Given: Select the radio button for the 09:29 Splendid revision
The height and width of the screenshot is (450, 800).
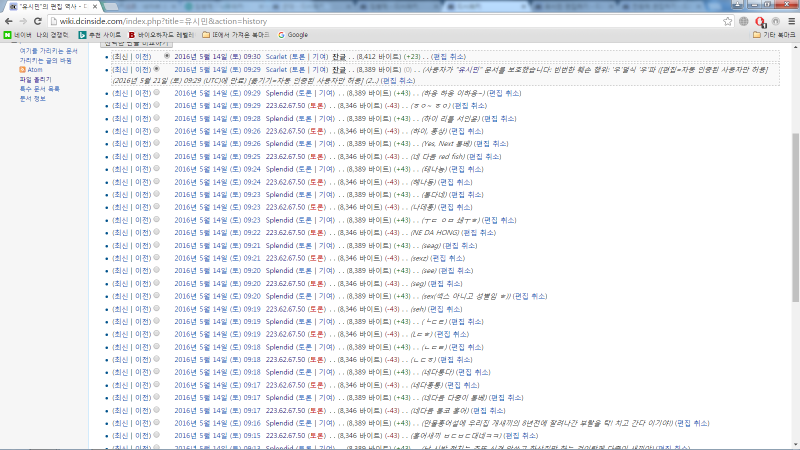Looking at the screenshot, I should (x=157, y=92).
